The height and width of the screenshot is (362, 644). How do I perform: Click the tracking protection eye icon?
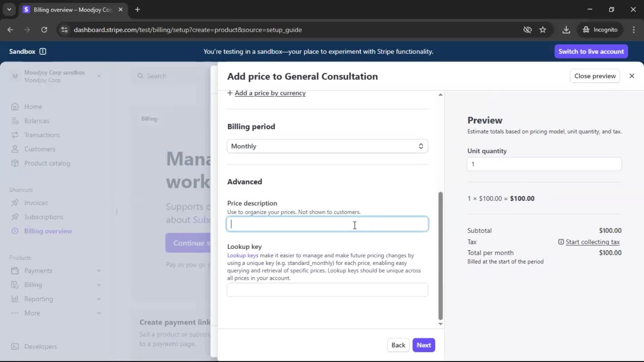point(527,30)
